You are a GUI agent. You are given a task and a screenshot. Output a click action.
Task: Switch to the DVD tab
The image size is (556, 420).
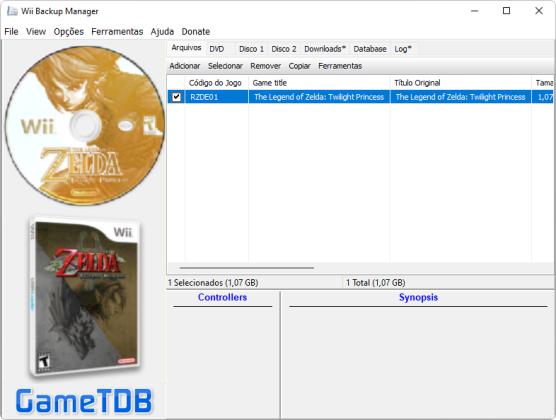point(217,49)
